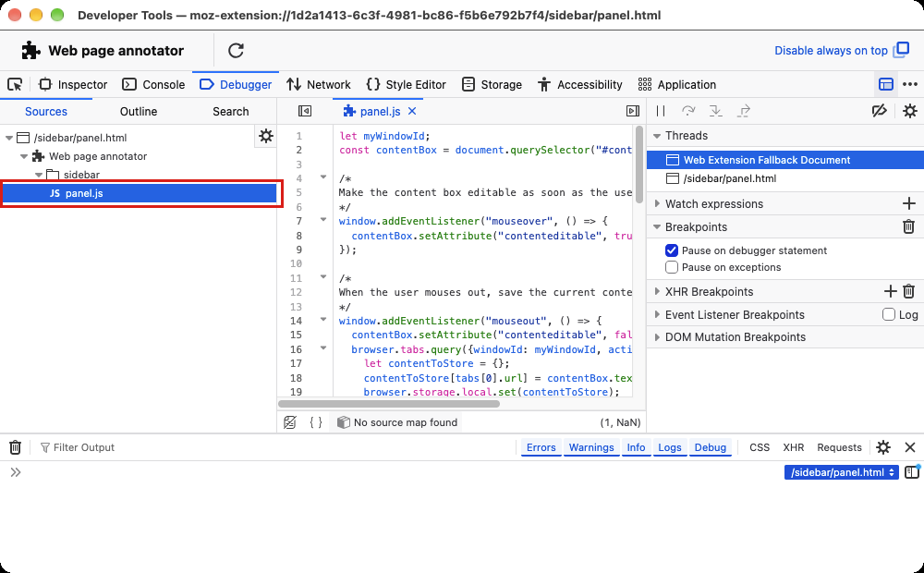Screen dimensions: 924x573
Task: Collapse the /sidebar/panel.html tree node
Action: point(9,138)
